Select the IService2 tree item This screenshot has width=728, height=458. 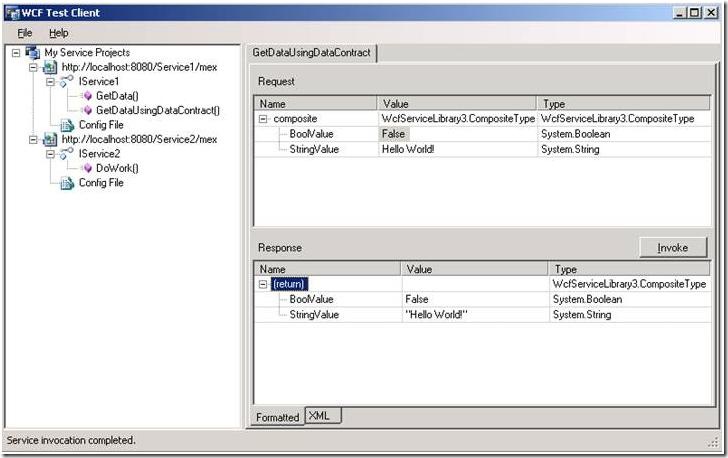click(x=99, y=153)
